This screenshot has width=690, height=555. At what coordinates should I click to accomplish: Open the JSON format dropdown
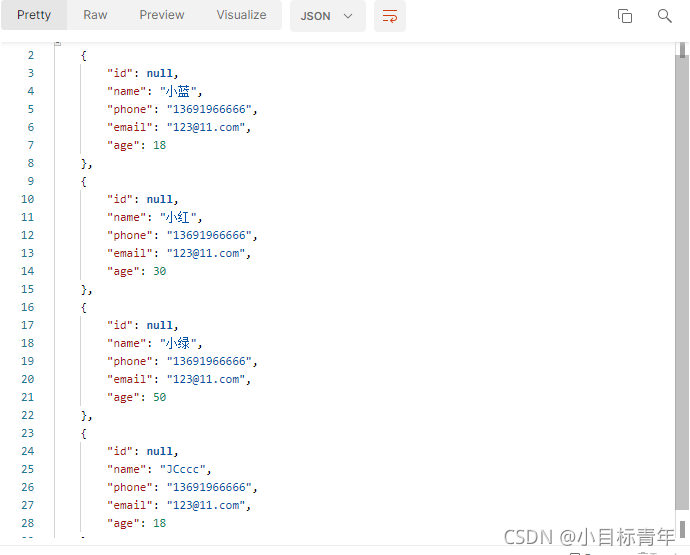327,16
